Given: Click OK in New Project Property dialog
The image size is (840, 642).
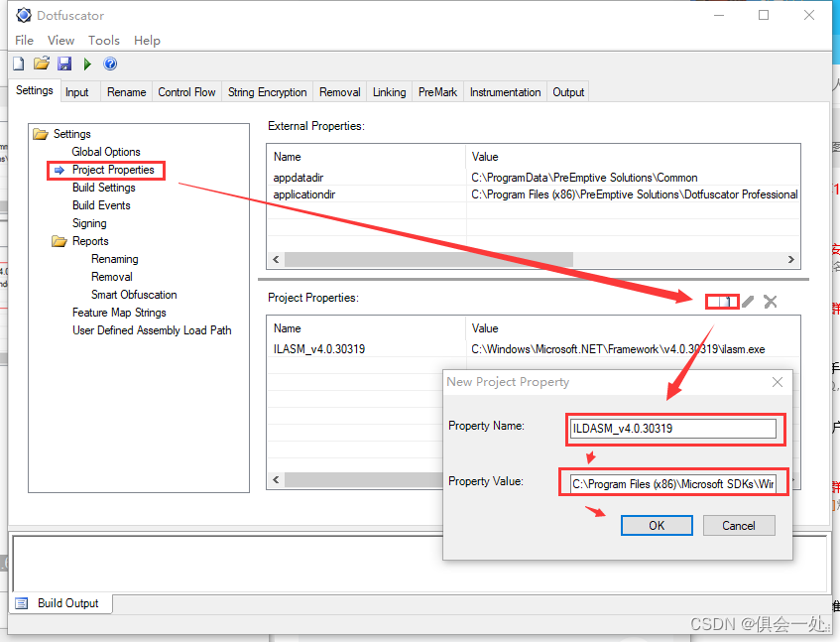Looking at the screenshot, I should coord(657,526).
